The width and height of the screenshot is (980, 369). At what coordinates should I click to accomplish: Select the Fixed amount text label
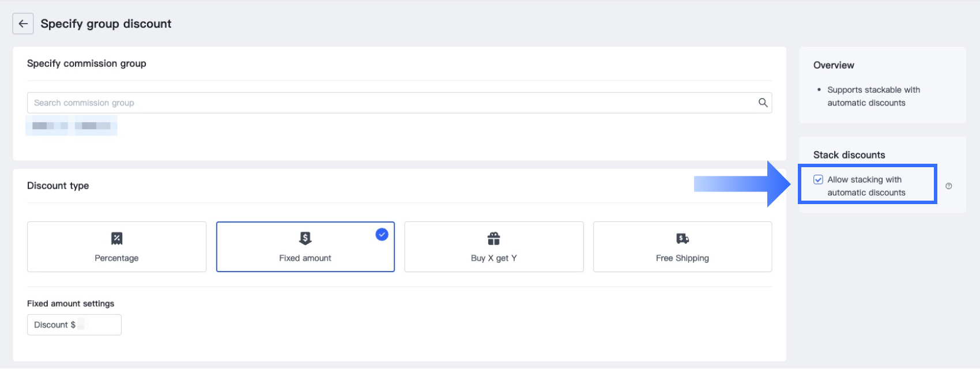305,258
